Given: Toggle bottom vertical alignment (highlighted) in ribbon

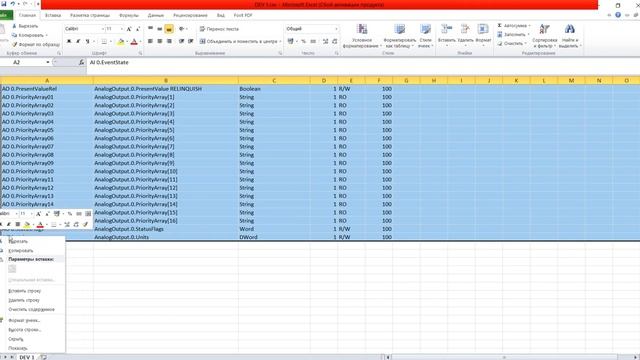Looking at the screenshot, I should click(x=169, y=29).
